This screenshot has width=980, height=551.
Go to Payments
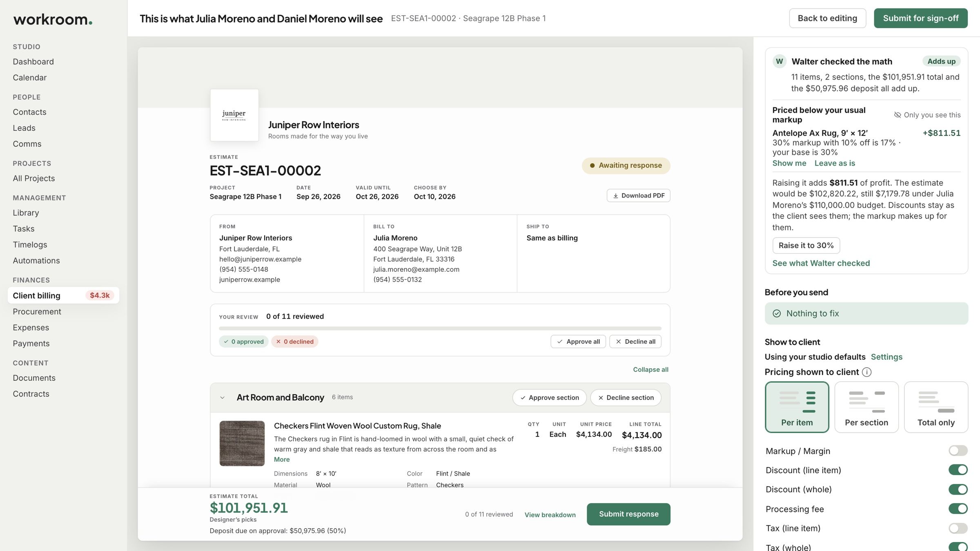[31, 343]
